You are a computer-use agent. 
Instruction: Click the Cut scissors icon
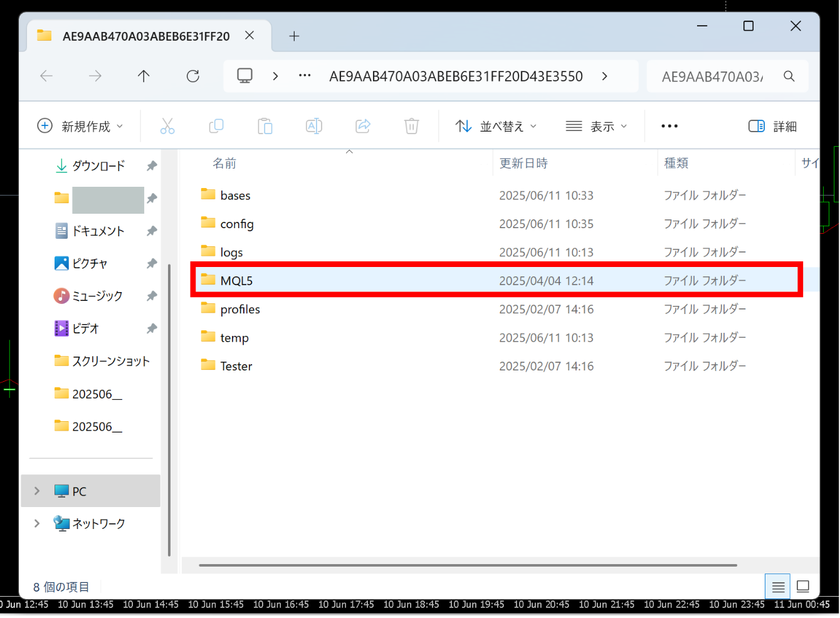[167, 126]
